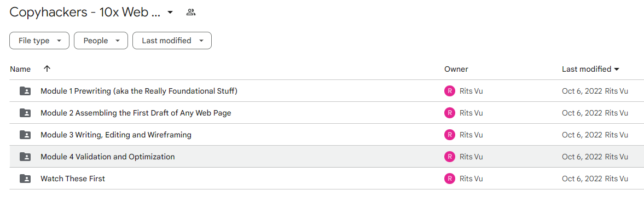Image resolution: width=644 pixels, height=201 pixels.
Task: Open the folder title dropdown arrow
Action: point(171,13)
